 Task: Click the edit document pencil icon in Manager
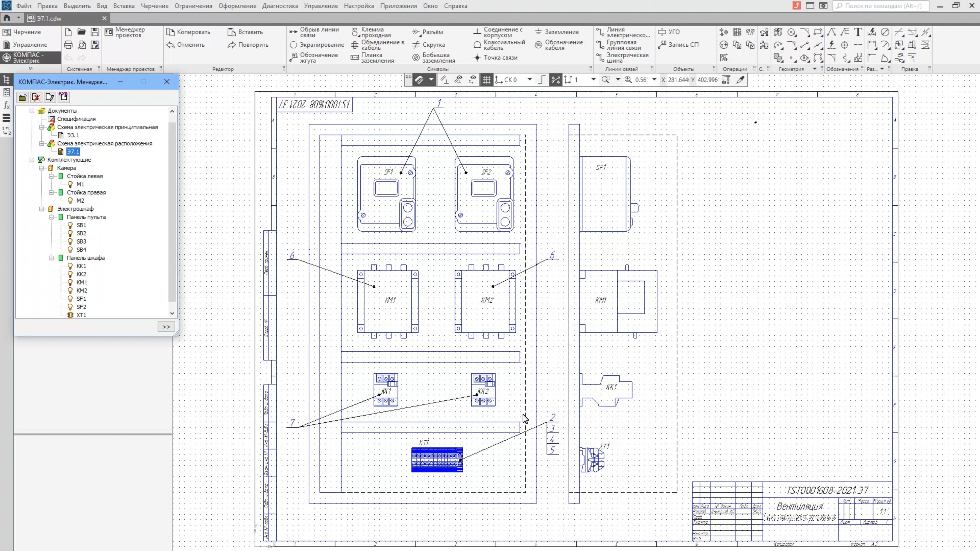(50, 97)
